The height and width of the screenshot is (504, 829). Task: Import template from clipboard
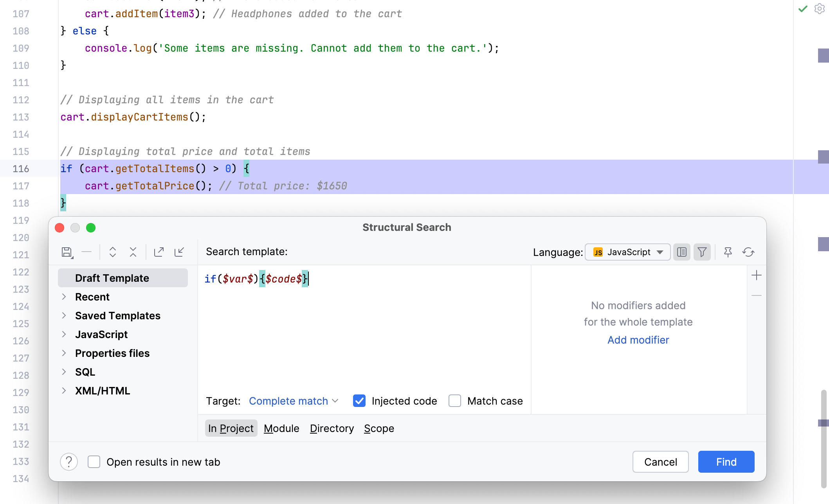pos(179,252)
